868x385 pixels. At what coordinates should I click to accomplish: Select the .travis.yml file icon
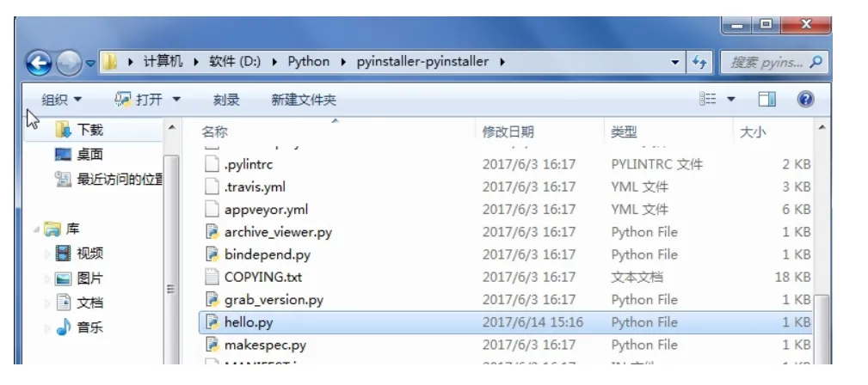click(x=212, y=187)
